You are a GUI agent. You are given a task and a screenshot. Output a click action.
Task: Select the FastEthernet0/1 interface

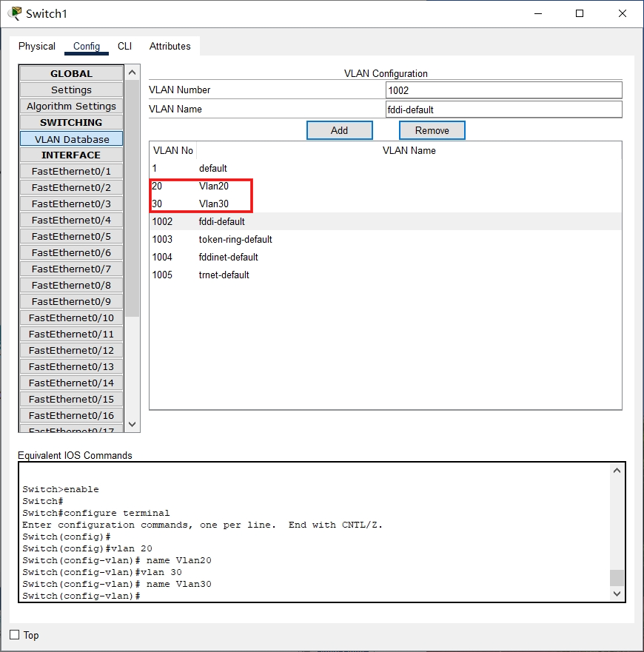pyautogui.click(x=71, y=171)
